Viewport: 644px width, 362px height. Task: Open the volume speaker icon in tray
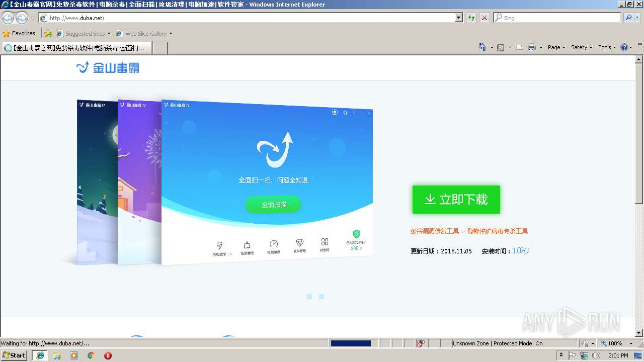(x=596, y=355)
